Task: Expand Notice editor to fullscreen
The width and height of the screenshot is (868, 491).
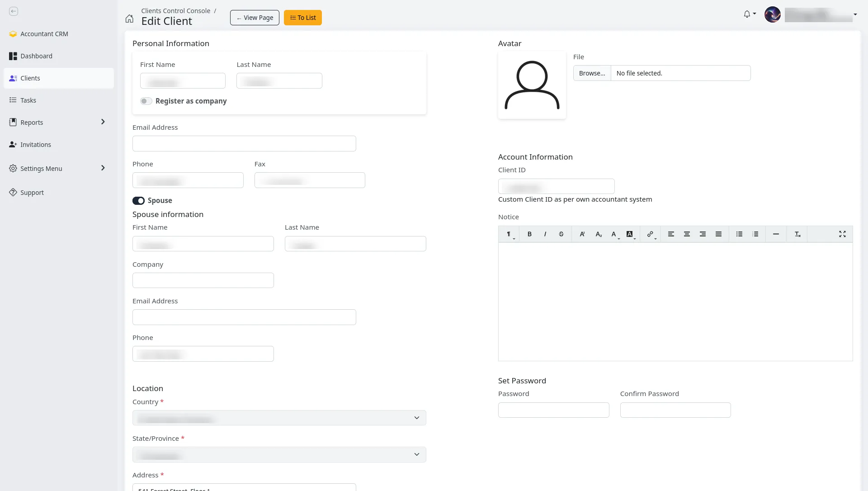Action: click(x=842, y=234)
